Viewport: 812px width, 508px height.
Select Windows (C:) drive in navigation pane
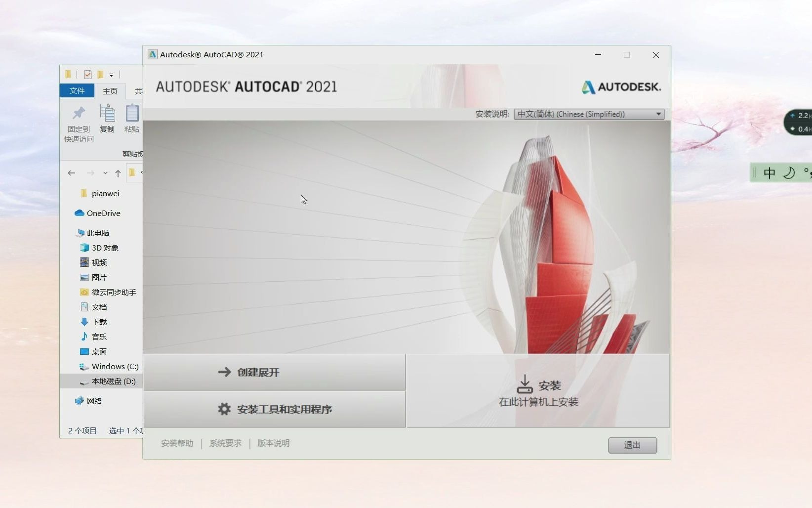pyautogui.click(x=109, y=366)
